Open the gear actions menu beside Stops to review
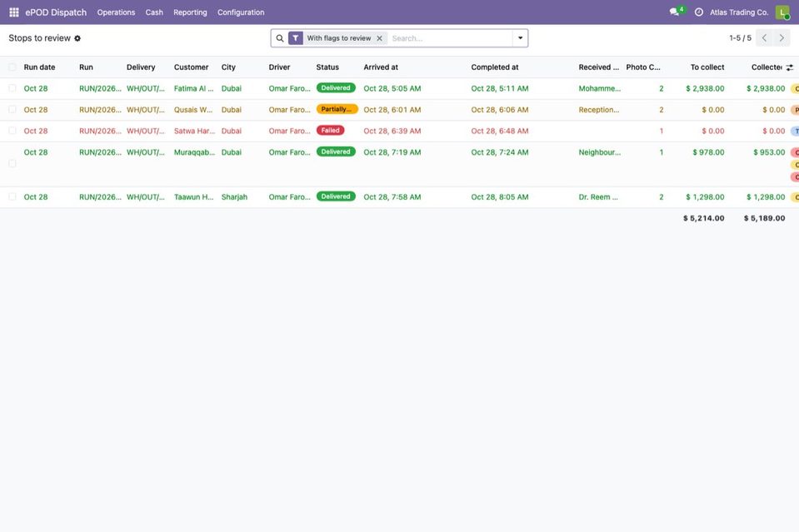The width and height of the screenshot is (799, 532). (x=77, y=38)
